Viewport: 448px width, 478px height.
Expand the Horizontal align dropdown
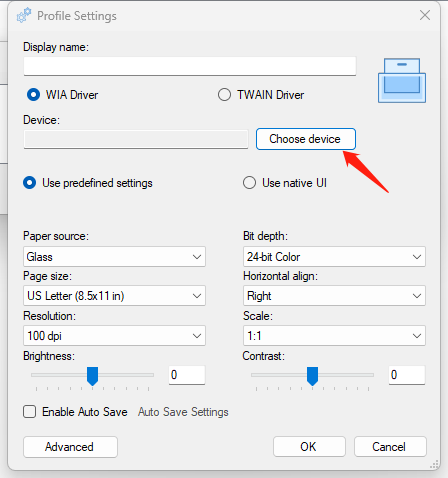(334, 296)
